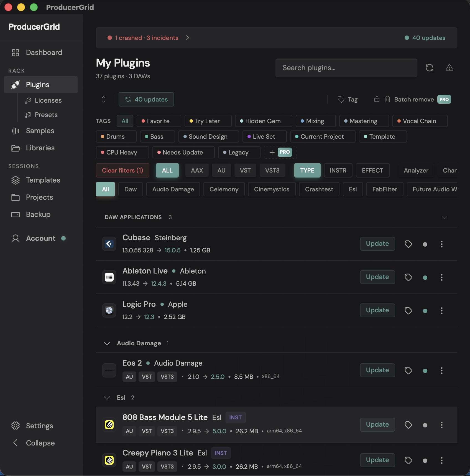Click the tag icon for 808 Bass Module 5 Lite

click(x=408, y=425)
